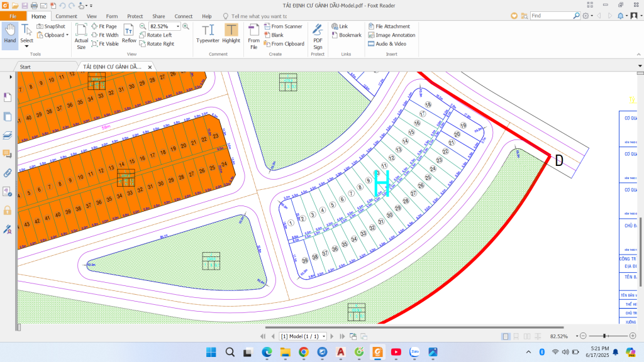Click the status bar zoom out minus button
Image resolution: width=644 pixels, height=362 pixels.
click(583, 336)
